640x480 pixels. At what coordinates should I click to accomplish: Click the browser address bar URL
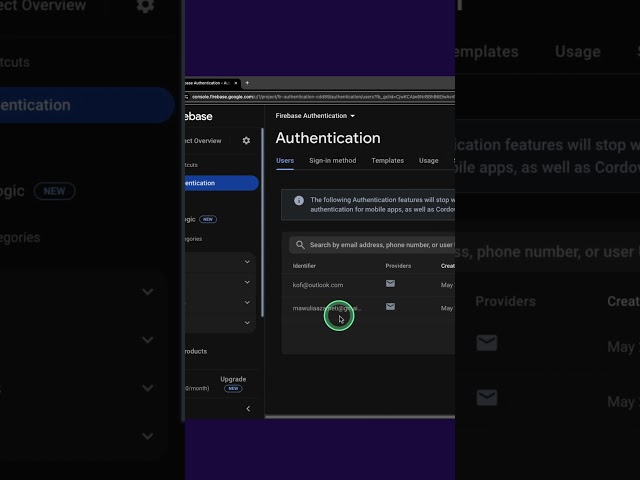[x=322, y=97]
